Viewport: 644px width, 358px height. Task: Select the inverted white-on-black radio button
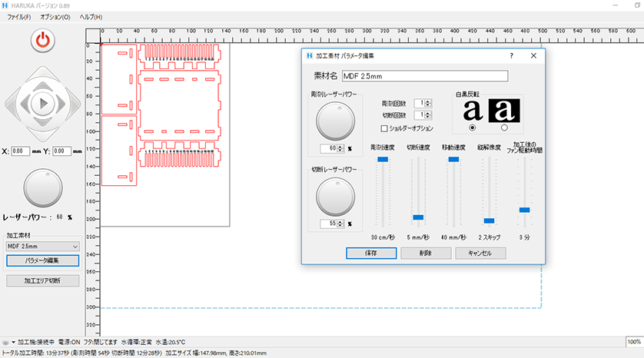click(504, 128)
